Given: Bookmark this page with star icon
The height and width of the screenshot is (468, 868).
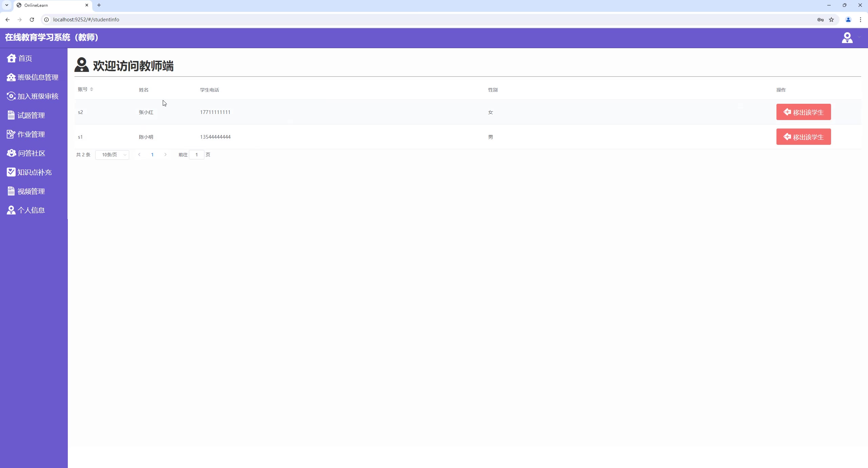Looking at the screenshot, I should [831, 20].
